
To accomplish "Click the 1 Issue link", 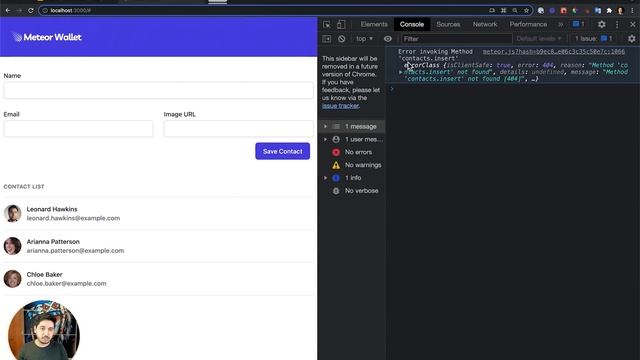I will click(x=594, y=39).
